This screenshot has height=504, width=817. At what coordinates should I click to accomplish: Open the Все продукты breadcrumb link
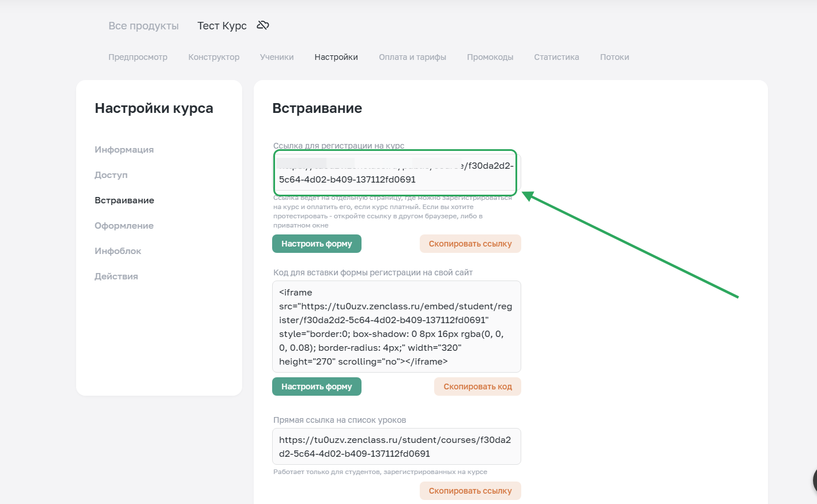144,26
